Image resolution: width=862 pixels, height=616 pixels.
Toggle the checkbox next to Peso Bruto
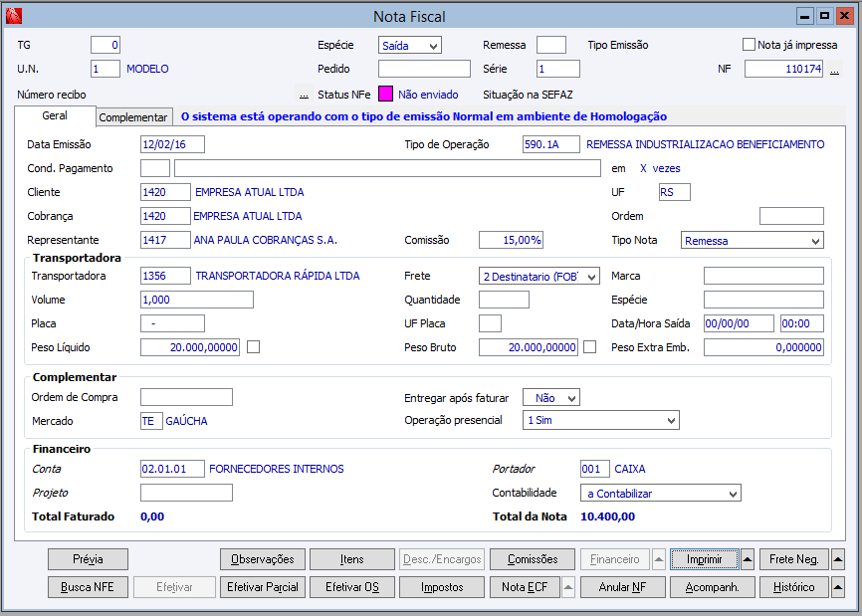590,347
